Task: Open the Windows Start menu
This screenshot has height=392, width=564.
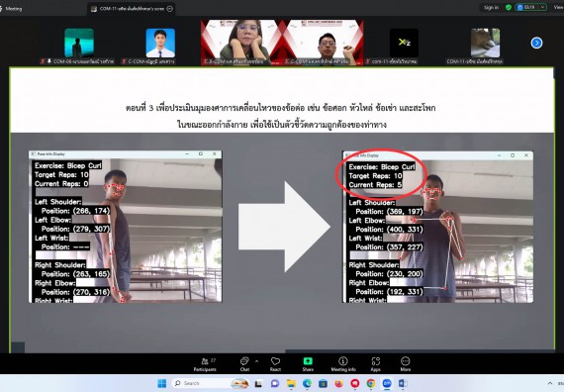Action: (162, 383)
